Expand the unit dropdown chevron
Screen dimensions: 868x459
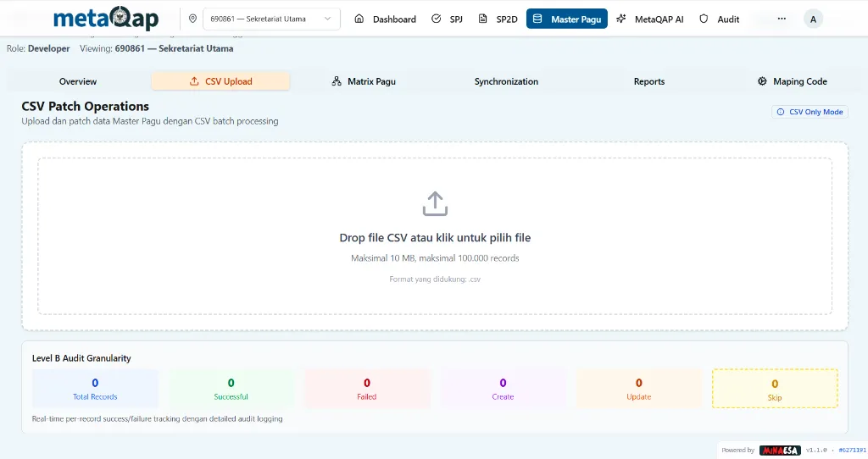(x=328, y=19)
